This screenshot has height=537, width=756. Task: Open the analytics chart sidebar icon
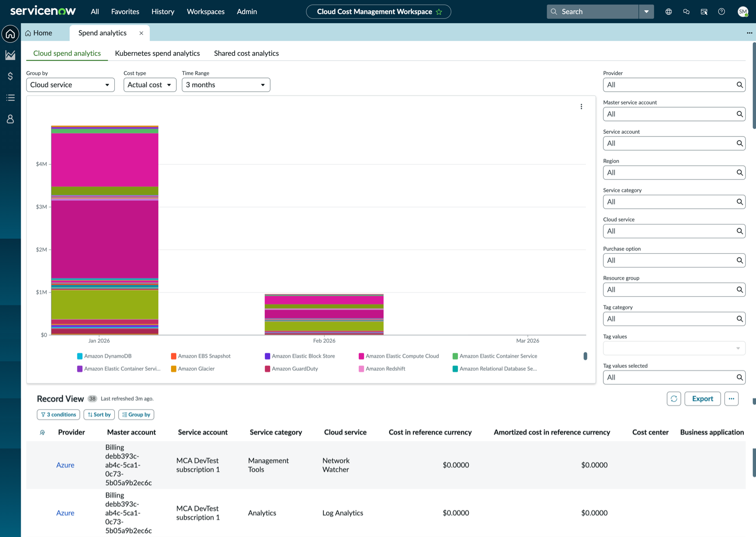pyautogui.click(x=10, y=55)
